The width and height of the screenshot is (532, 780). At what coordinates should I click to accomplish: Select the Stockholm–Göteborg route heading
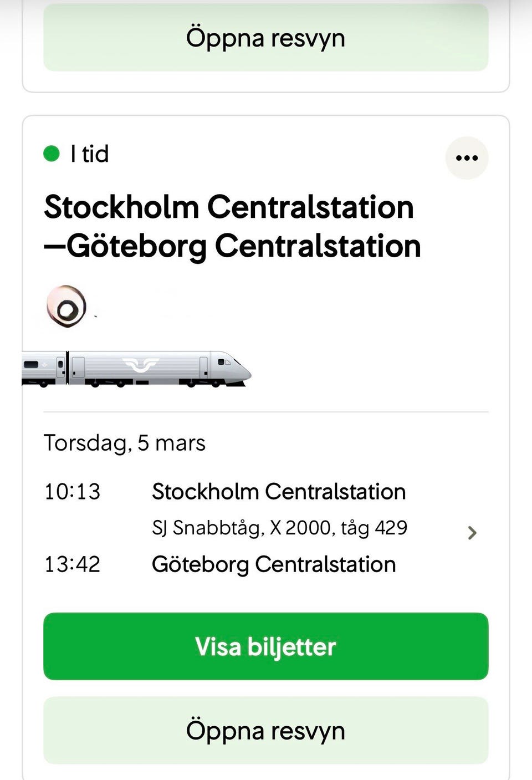tap(233, 226)
